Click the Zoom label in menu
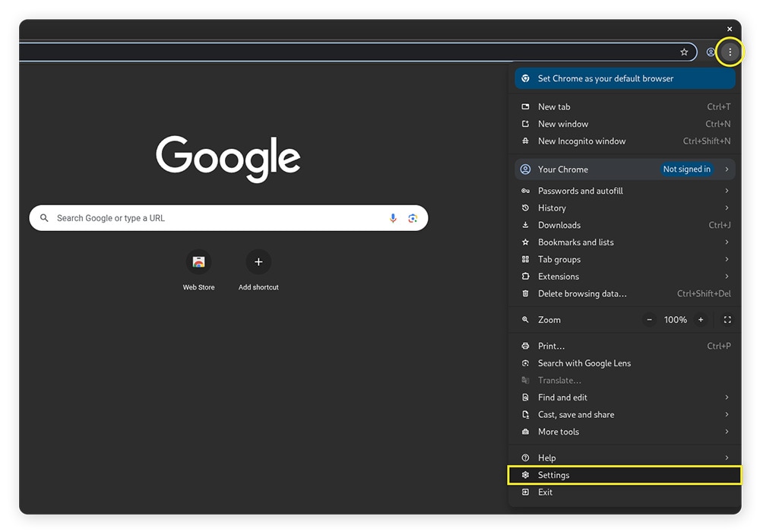This screenshot has width=760, height=532. tap(549, 320)
